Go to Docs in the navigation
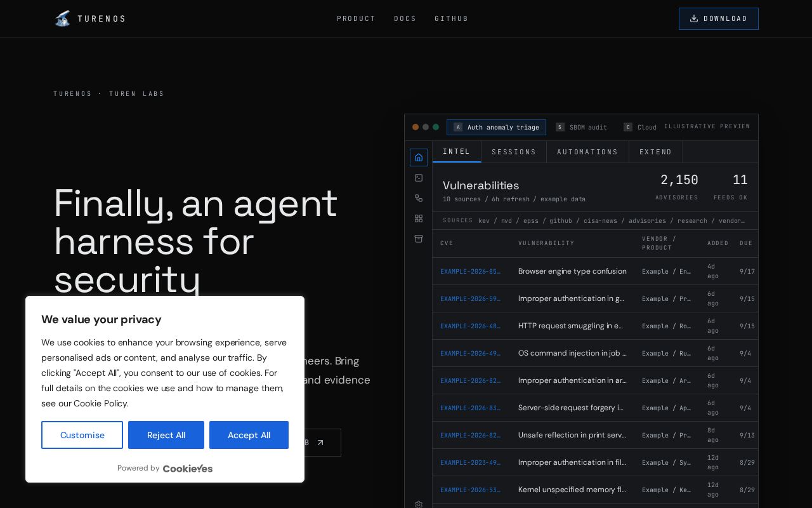Image resolution: width=812 pixels, height=508 pixels. pyautogui.click(x=405, y=18)
